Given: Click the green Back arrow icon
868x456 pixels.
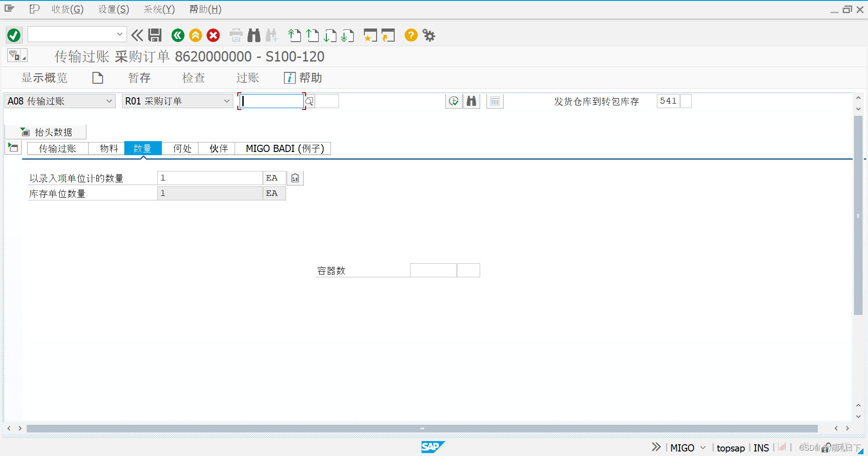Looking at the screenshot, I should pyautogui.click(x=178, y=35).
